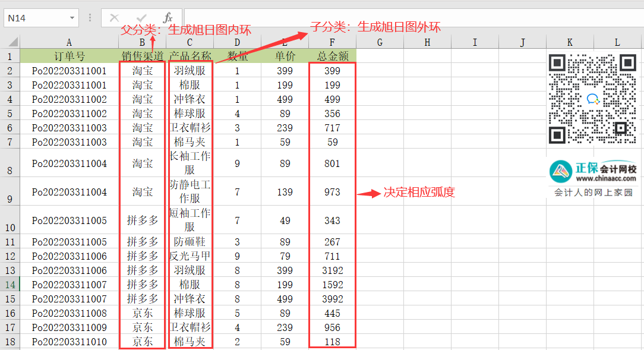644x350 pixels.
Task: Select column F header
Action: point(332,42)
